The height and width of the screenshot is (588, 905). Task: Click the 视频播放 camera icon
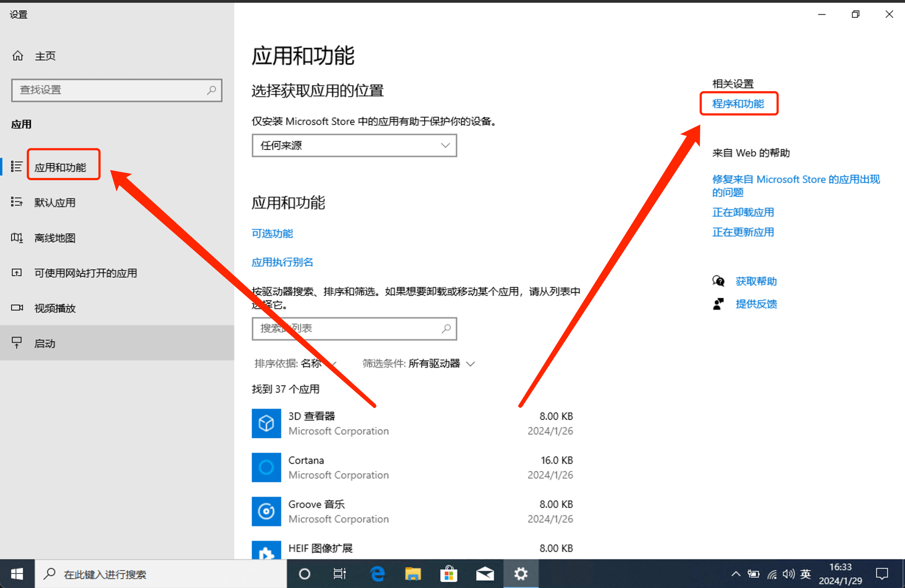[17, 308]
